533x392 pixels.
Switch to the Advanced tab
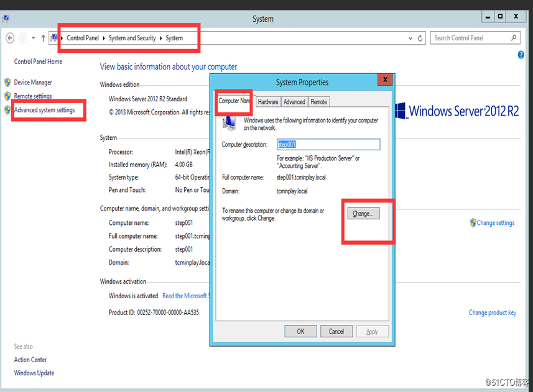pyautogui.click(x=294, y=102)
